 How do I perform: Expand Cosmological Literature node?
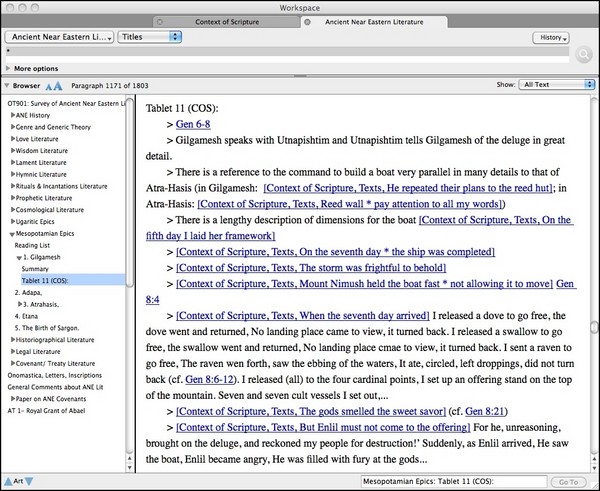click(13, 210)
